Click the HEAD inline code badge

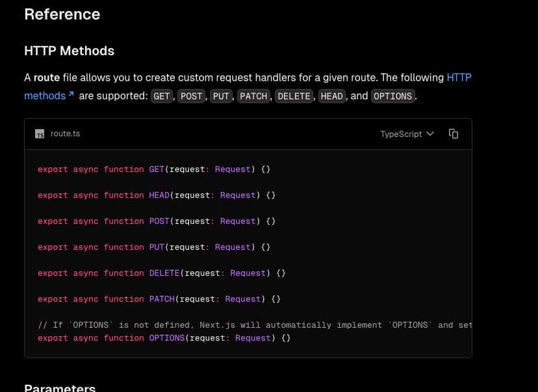(x=331, y=96)
